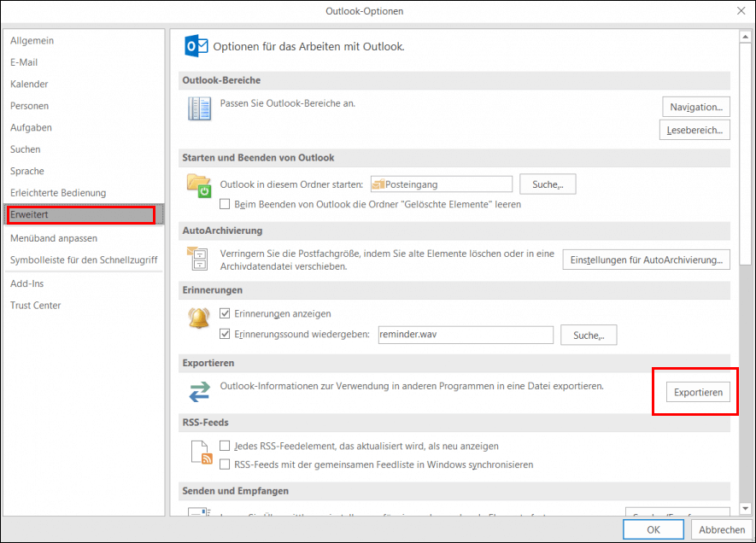Toggle Erinnerungen anzeigen checkbox
756x543 pixels.
pos(225,313)
